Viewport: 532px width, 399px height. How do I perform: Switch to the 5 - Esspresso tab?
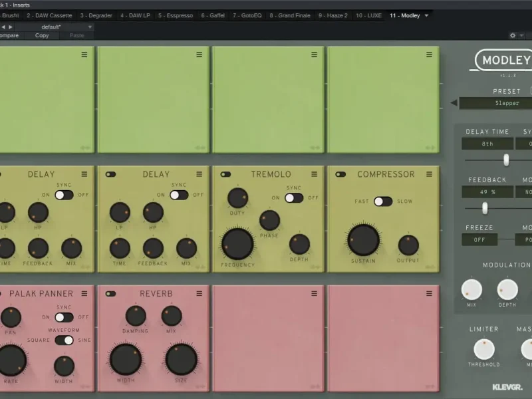click(x=176, y=15)
